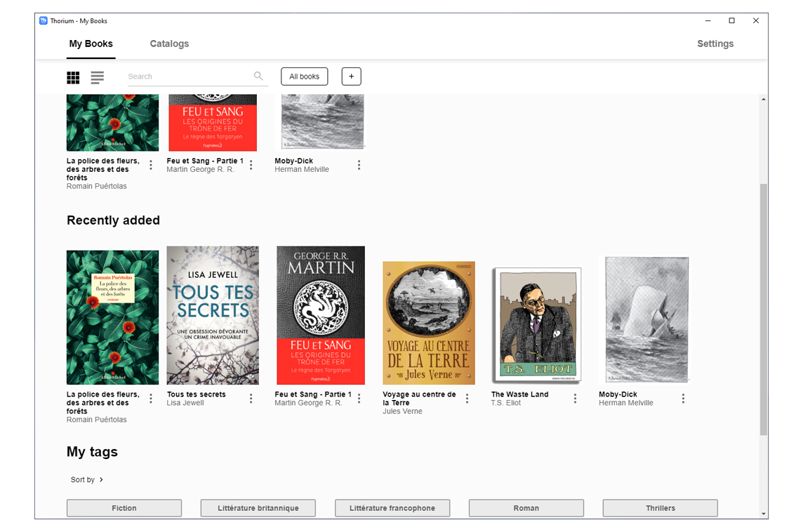Click the Thorium app icon in title bar
This screenshot has width=803, height=532.
44,20
